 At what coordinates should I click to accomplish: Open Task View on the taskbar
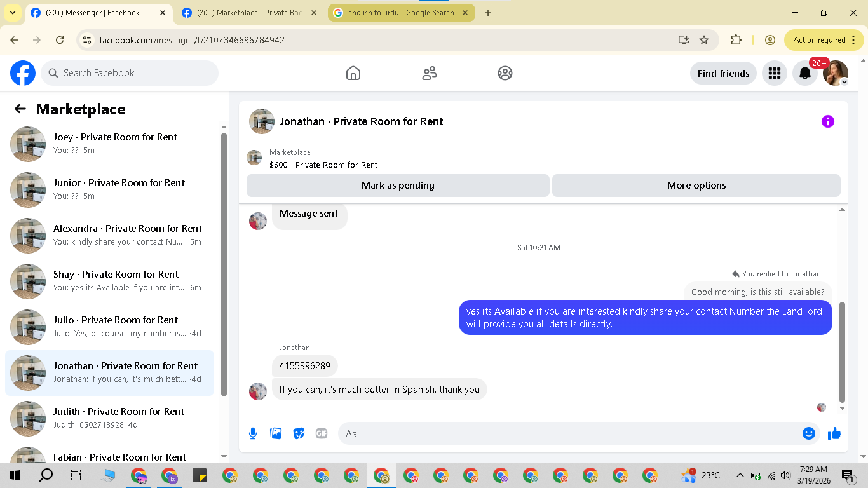tap(76, 475)
